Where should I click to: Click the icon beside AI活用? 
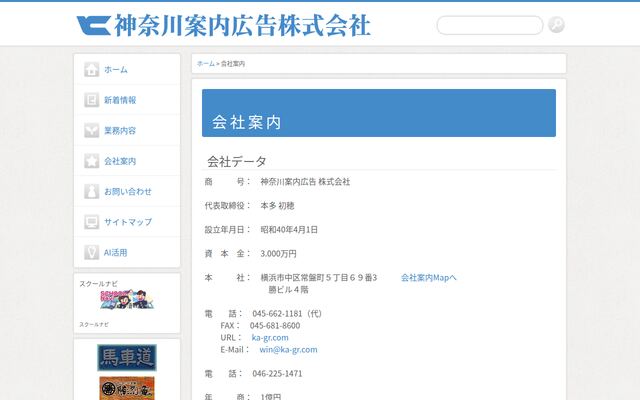click(91, 252)
